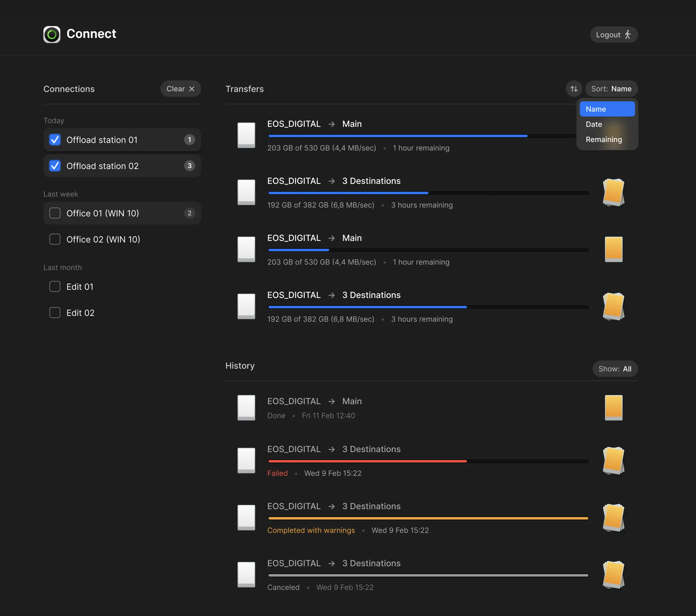Enable the Edit 02 connection checkbox
The height and width of the screenshot is (616, 696).
pos(55,313)
